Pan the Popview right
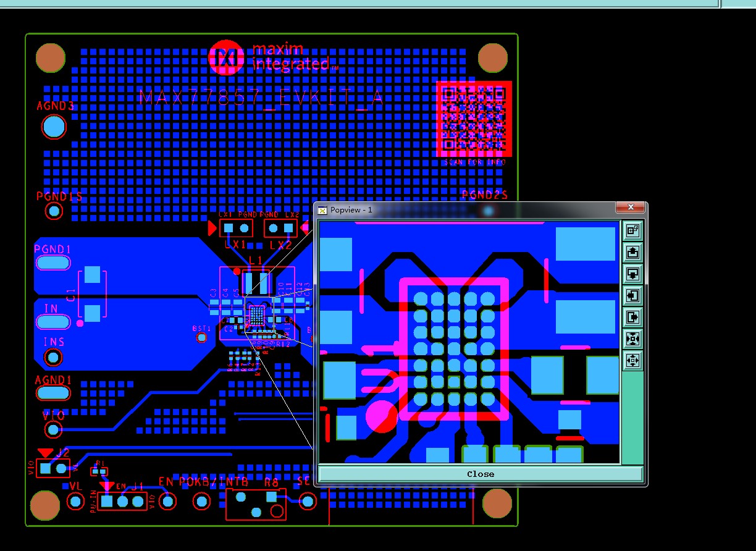The image size is (756, 551). (x=632, y=318)
